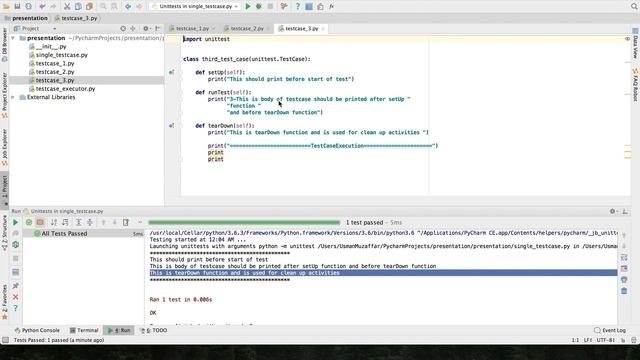The image size is (640, 360).
Task: Start debugging with the green bug icon
Action: (259, 6)
